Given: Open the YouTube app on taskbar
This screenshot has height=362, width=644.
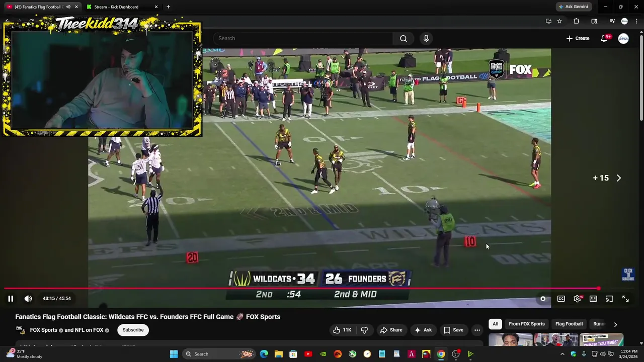Looking at the screenshot, I should point(308,354).
